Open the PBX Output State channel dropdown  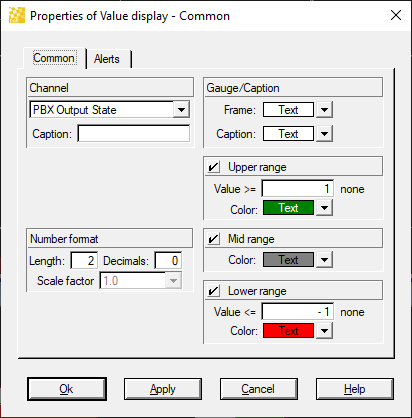tap(181, 110)
